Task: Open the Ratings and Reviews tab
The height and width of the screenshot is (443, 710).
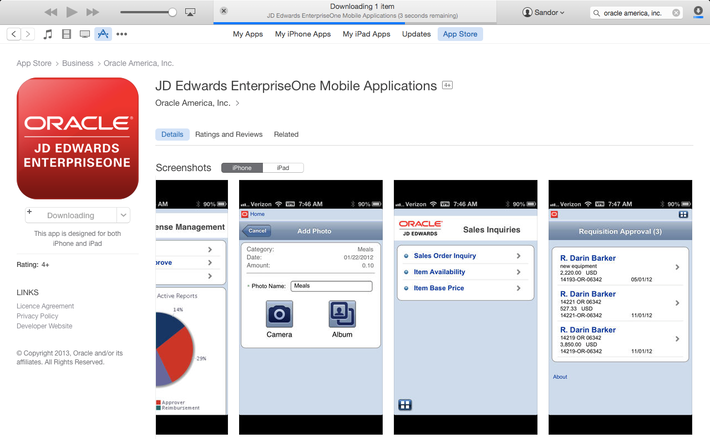Action: pos(229,135)
